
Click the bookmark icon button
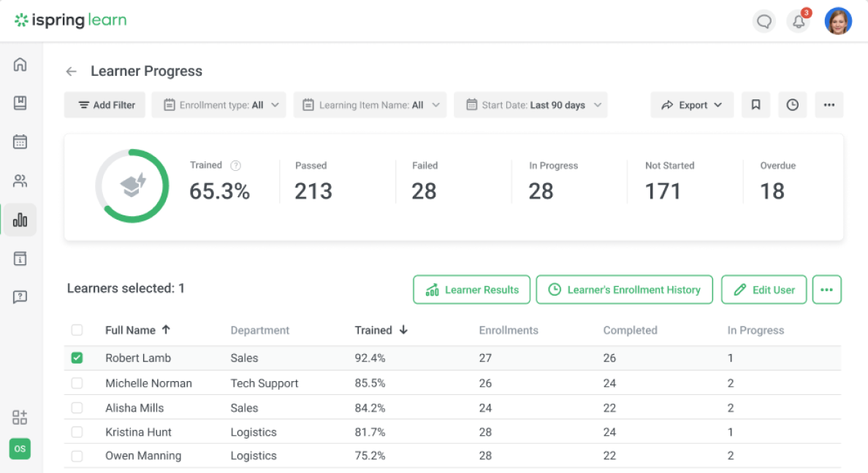tap(755, 105)
